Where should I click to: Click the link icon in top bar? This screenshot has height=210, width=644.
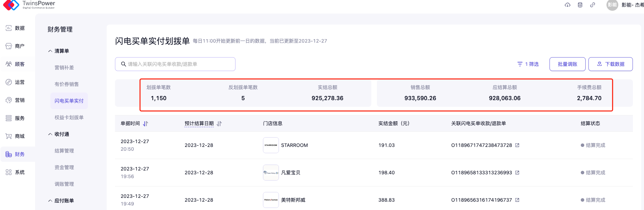[x=593, y=5]
